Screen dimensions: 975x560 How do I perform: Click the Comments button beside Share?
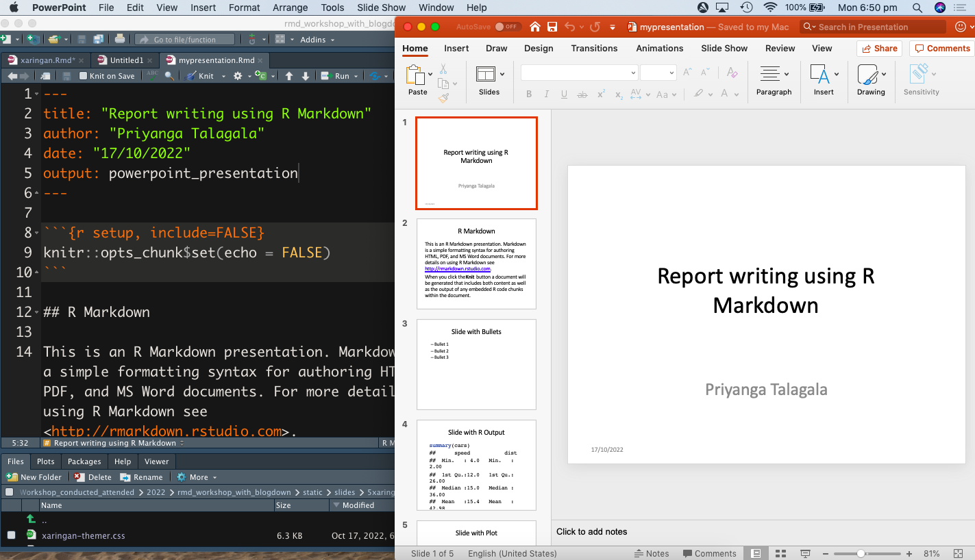pyautogui.click(x=941, y=49)
